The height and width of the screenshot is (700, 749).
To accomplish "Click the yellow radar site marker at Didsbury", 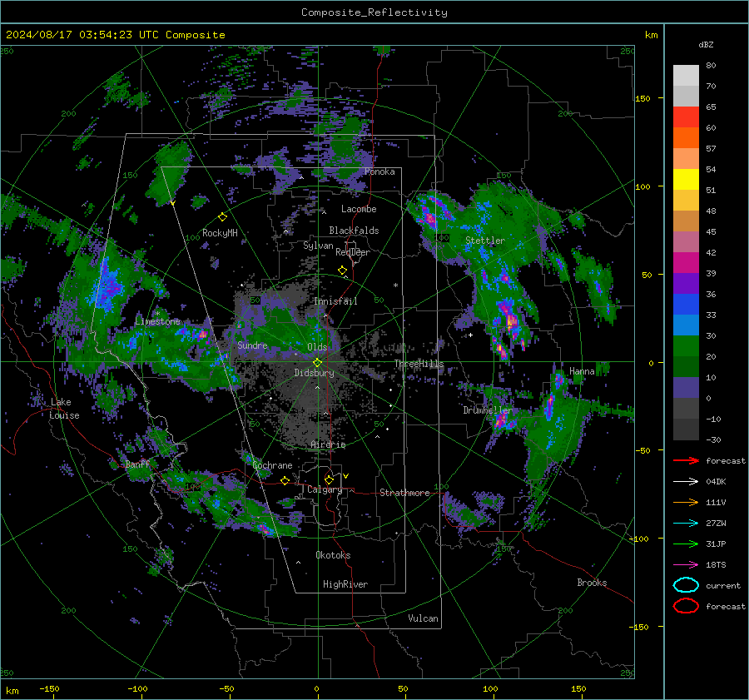I will point(317,363).
